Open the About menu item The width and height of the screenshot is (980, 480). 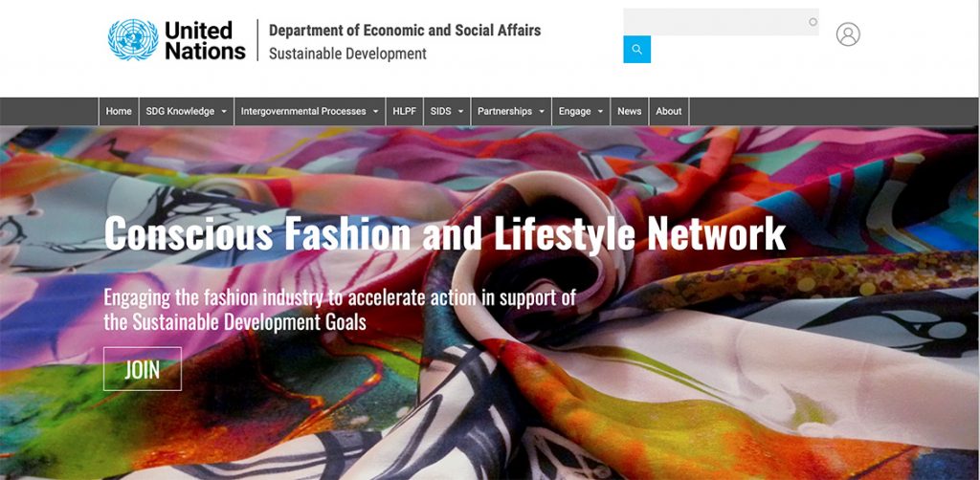tap(669, 111)
